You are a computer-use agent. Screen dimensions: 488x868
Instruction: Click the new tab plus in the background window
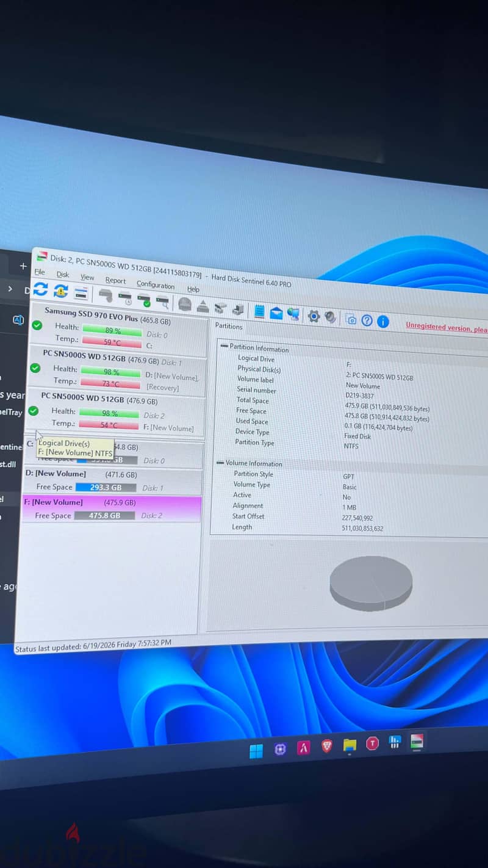(23, 266)
